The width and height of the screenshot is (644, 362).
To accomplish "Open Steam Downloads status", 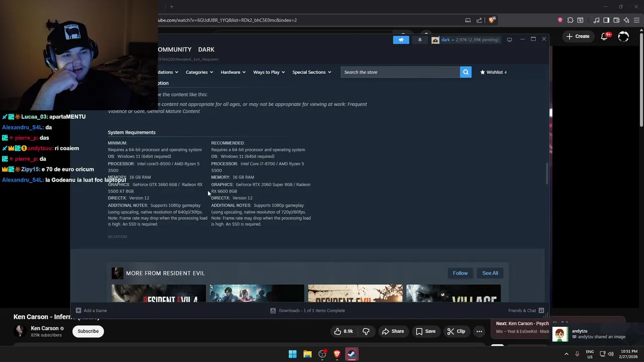I will click(307, 310).
